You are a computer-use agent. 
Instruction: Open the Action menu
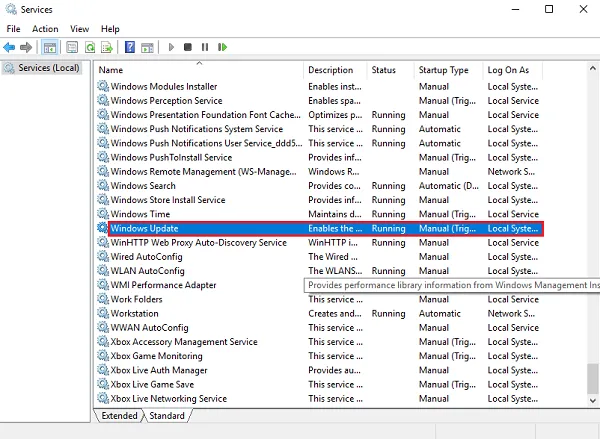pyautogui.click(x=45, y=29)
